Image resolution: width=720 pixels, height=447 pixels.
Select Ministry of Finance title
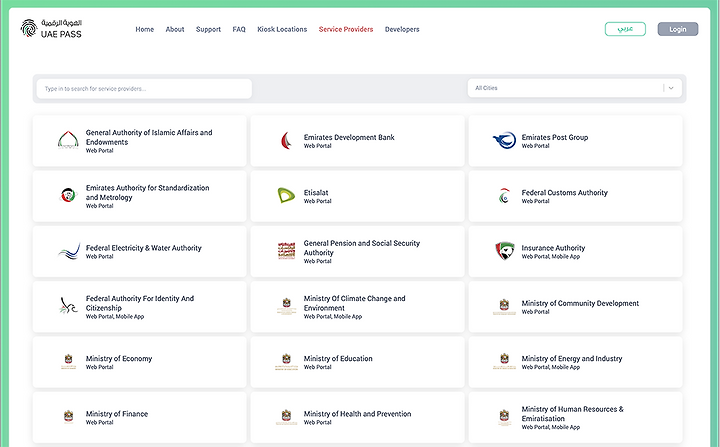coord(117,413)
